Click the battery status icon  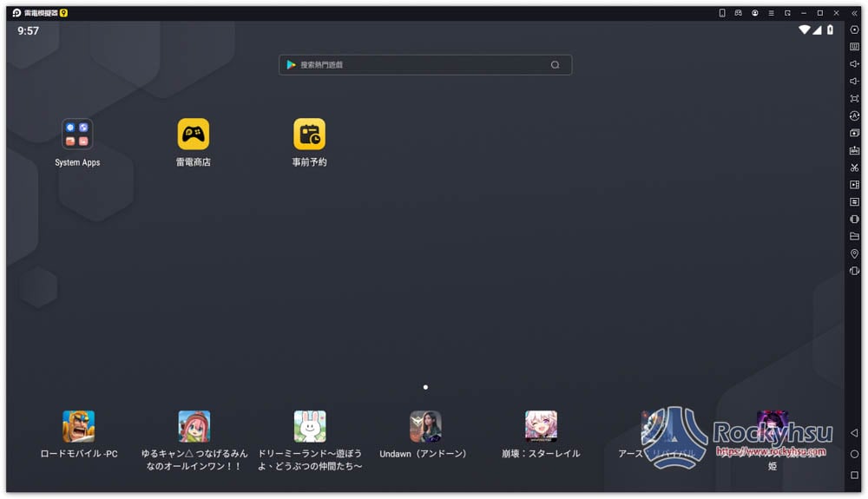(830, 30)
